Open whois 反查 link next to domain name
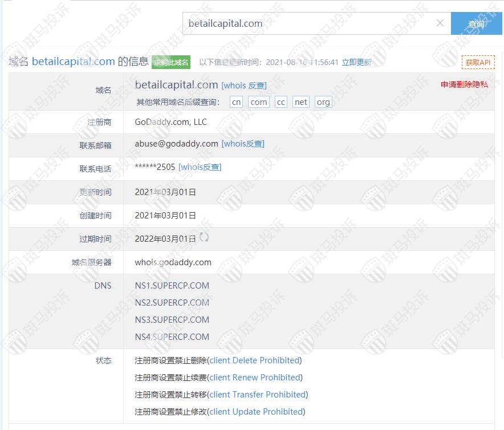504x430 pixels. pos(244,86)
